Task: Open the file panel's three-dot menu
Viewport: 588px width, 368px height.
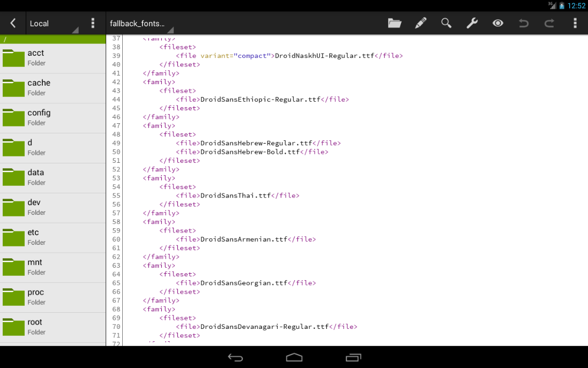Action: coord(93,23)
